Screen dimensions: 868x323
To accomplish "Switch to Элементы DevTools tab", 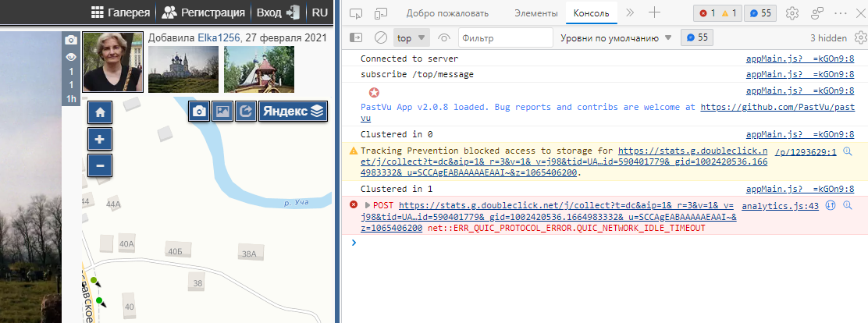I will point(535,13).
